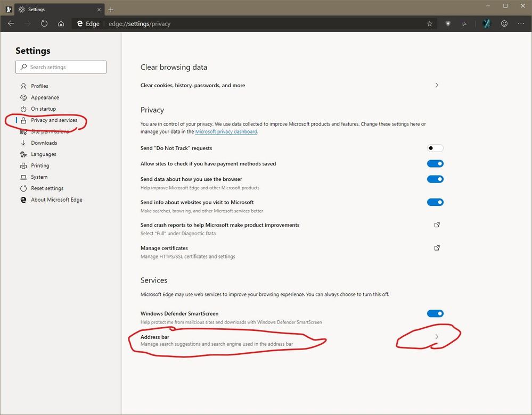
Task: Click the Edge logo in address bar
Action: tap(80, 23)
